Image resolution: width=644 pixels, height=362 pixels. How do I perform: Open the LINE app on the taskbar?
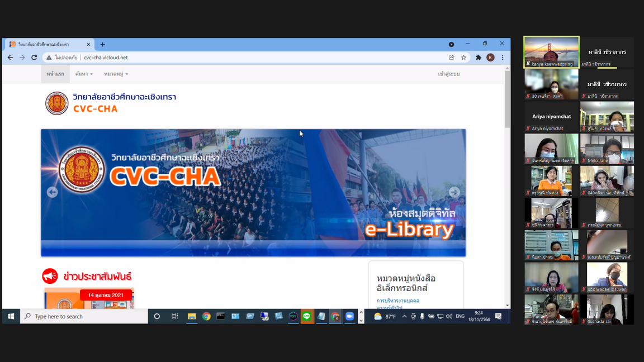[x=307, y=316]
